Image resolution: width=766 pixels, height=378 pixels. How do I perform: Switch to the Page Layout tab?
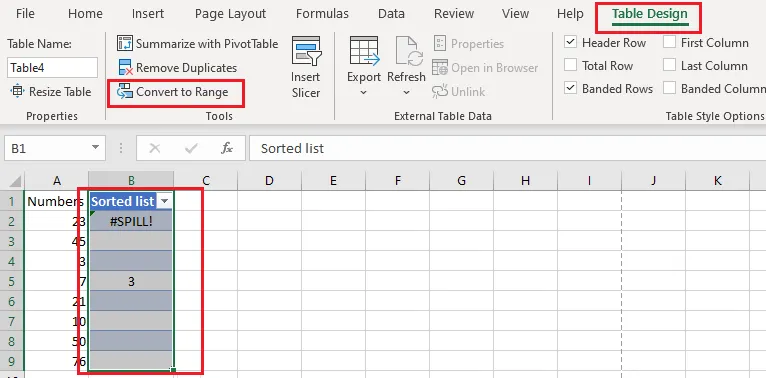(230, 13)
